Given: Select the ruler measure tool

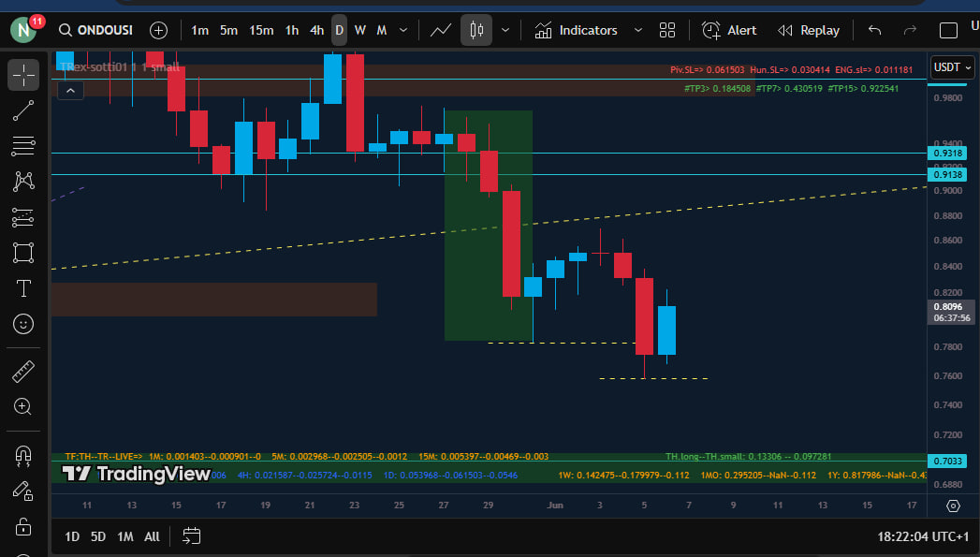Looking at the screenshot, I should (x=23, y=372).
